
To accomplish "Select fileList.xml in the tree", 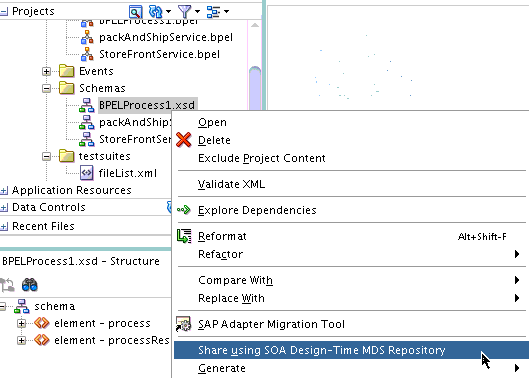I will coord(128,173).
